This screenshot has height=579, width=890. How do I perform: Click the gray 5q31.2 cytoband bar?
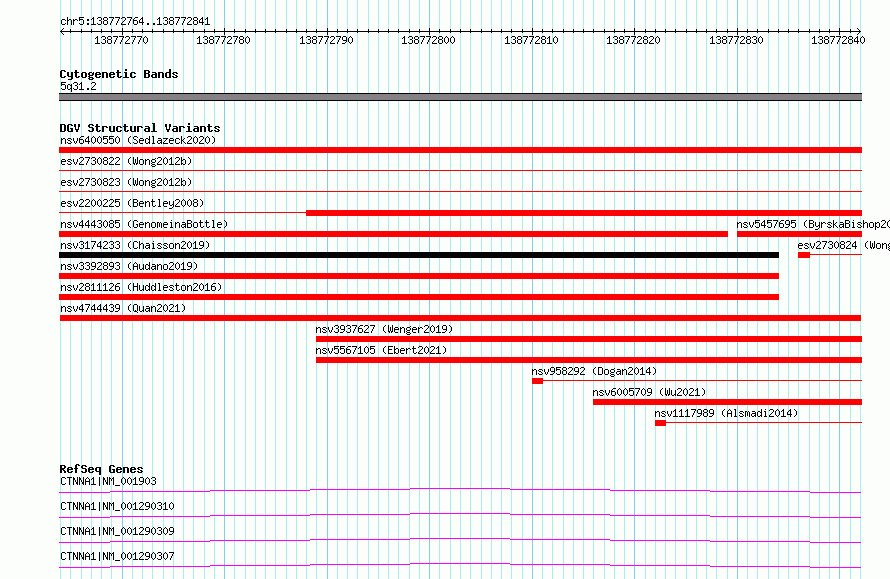click(x=460, y=97)
